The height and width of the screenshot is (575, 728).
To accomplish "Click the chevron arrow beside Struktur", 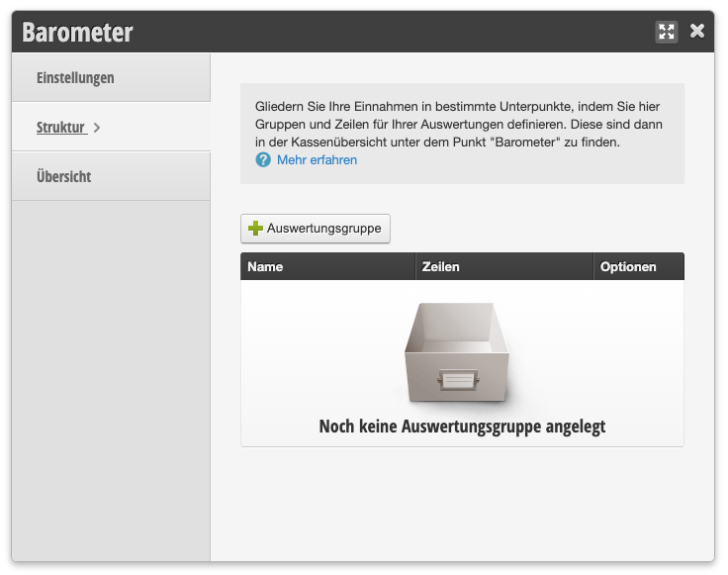I will point(97,128).
